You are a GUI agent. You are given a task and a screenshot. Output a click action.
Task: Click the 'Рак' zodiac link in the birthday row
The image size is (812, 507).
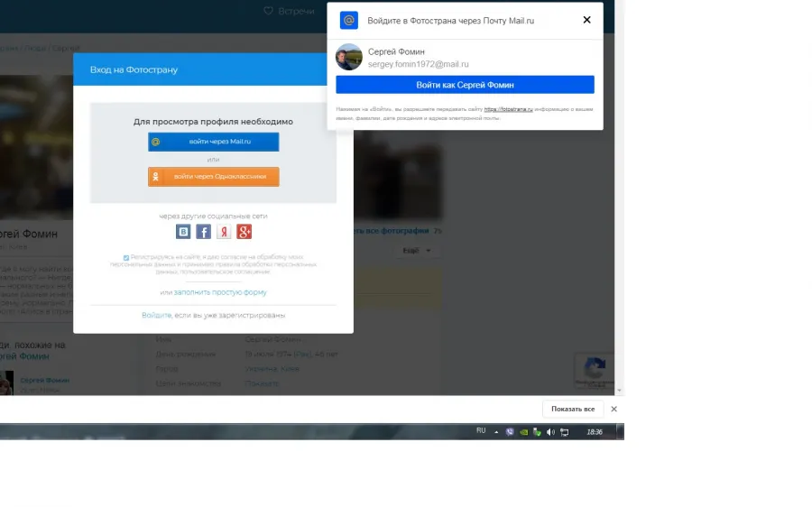pos(302,355)
